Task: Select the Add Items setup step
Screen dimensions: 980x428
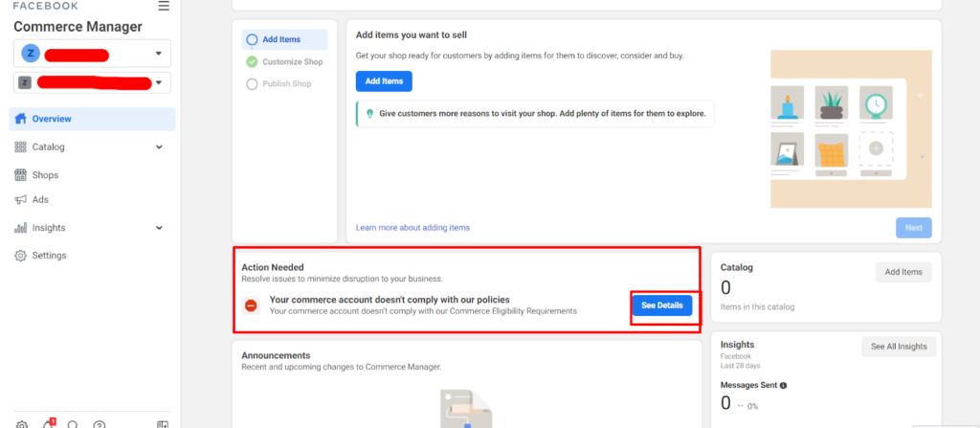Action: pyautogui.click(x=284, y=39)
